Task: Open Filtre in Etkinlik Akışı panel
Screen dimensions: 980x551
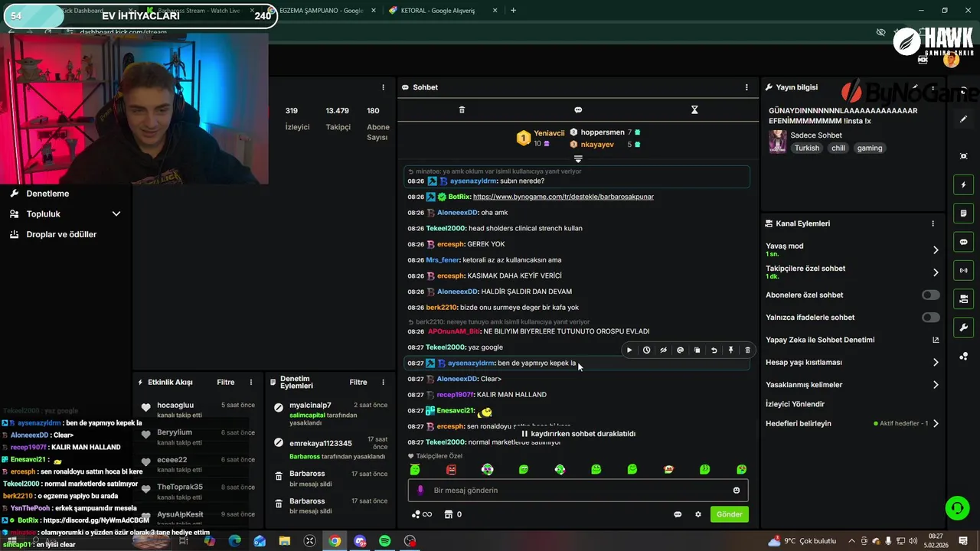Action: point(226,382)
